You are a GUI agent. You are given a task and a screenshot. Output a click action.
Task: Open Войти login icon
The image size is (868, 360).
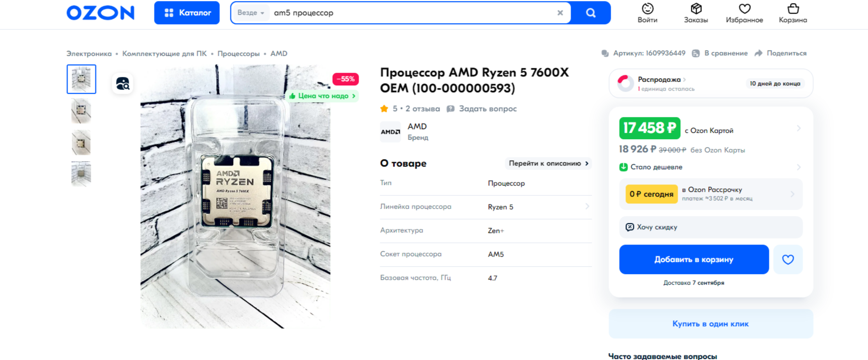click(648, 13)
